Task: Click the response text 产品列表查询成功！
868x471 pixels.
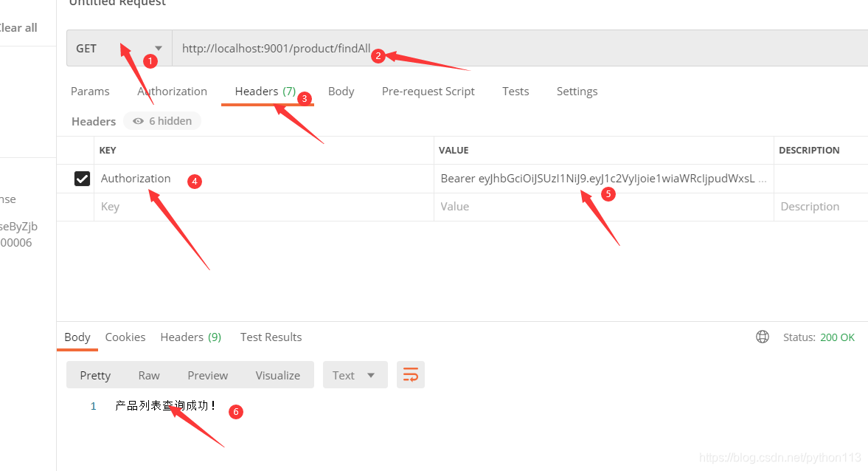Action: (165, 405)
